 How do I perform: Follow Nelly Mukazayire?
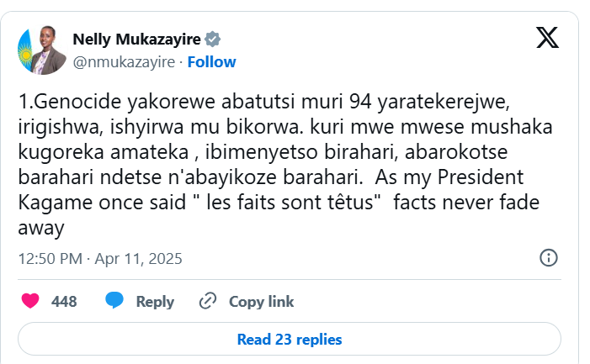(x=212, y=62)
